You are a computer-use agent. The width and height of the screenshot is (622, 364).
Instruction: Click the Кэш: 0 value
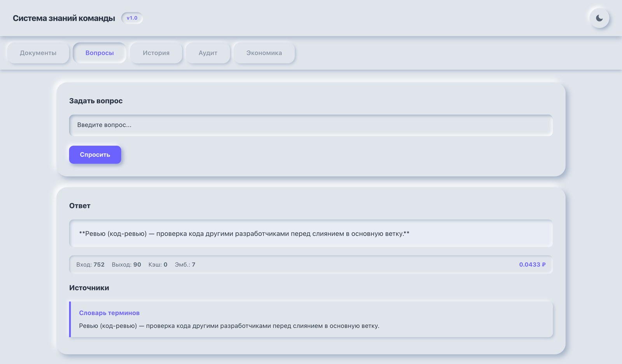158,265
